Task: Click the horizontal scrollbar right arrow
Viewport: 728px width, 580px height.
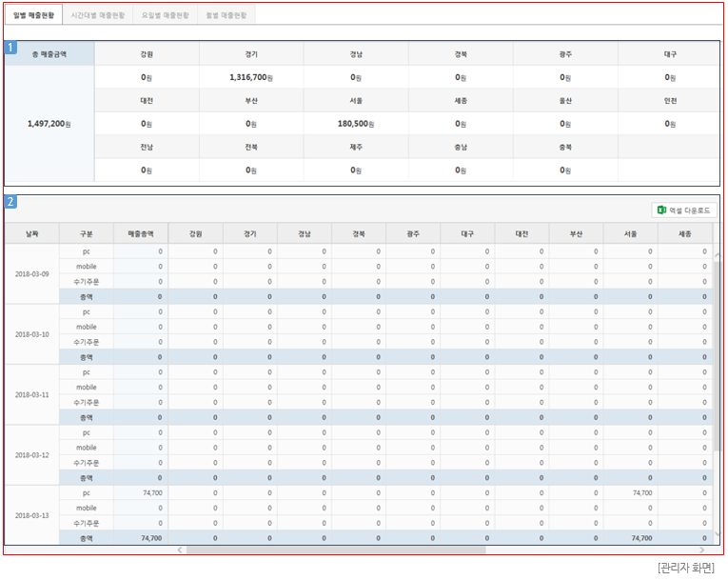Action: (x=702, y=550)
